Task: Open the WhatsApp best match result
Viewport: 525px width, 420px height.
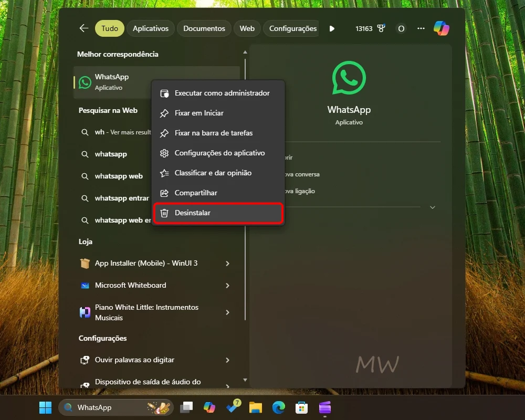Action: pos(112,82)
